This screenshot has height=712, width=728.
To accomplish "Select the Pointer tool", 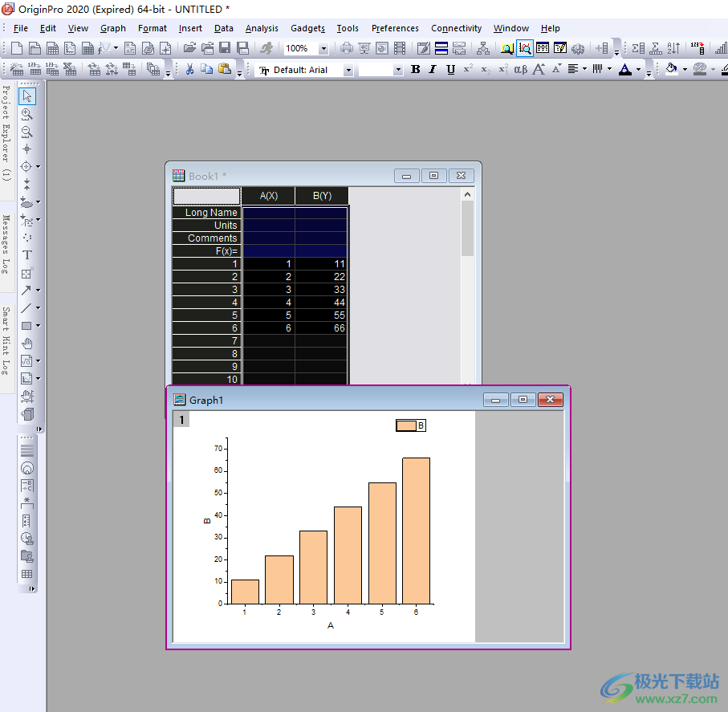I will pyautogui.click(x=27, y=96).
